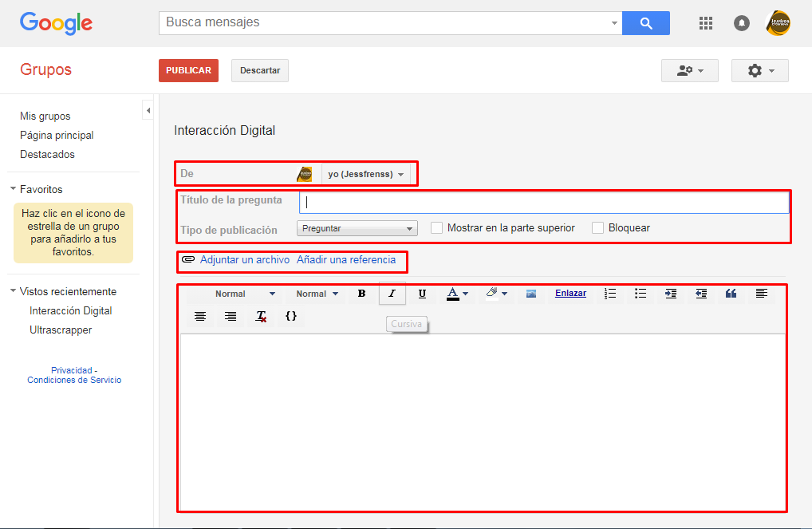Apply underline formatting in editor
The image size is (812, 529).
[x=422, y=294]
